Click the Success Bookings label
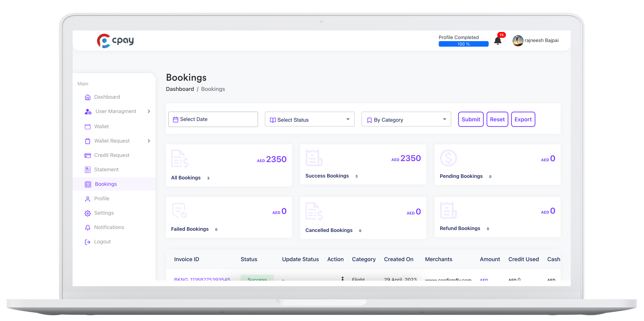644x321 pixels. [x=327, y=176]
